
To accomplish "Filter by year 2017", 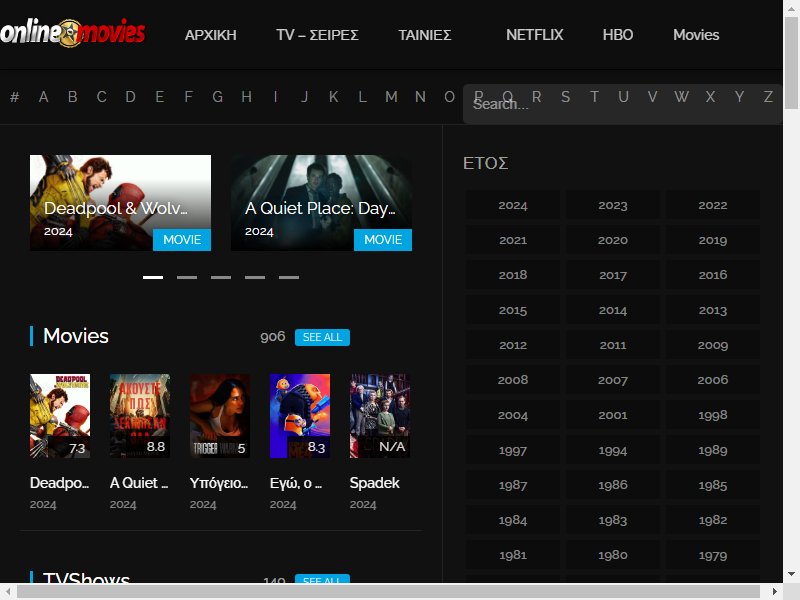I will tap(613, 275).
